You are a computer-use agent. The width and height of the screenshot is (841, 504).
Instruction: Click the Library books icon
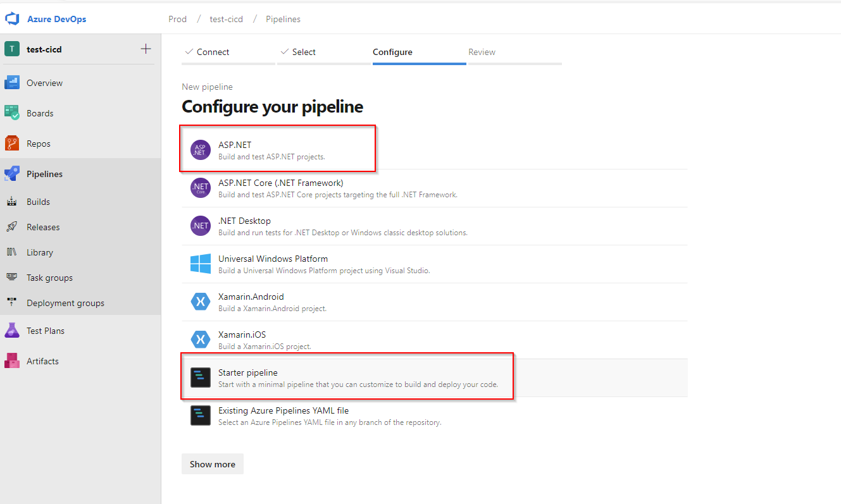coord(12,252)
